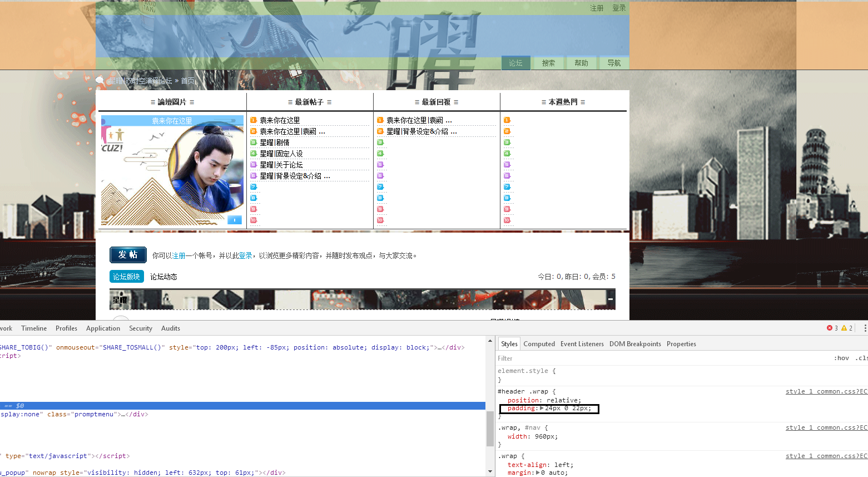Click the 今日: 0, 昨日: 0, 会员: 5 stats text
The width and height of the screenshot is (868, 477).
[577, 277]
